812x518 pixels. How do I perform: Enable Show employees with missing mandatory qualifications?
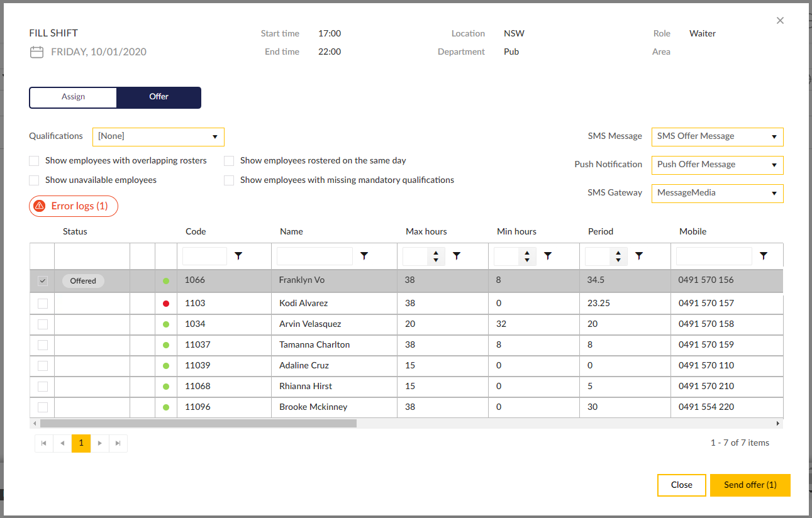[229, 180]
